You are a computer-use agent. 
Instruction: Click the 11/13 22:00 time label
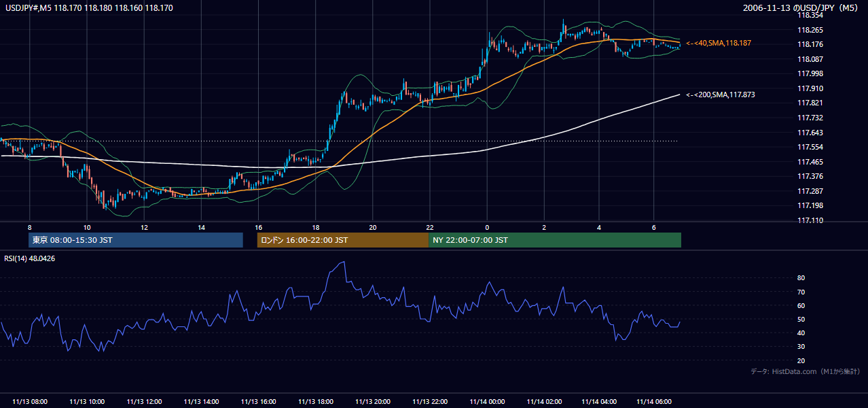click(430, 402)
